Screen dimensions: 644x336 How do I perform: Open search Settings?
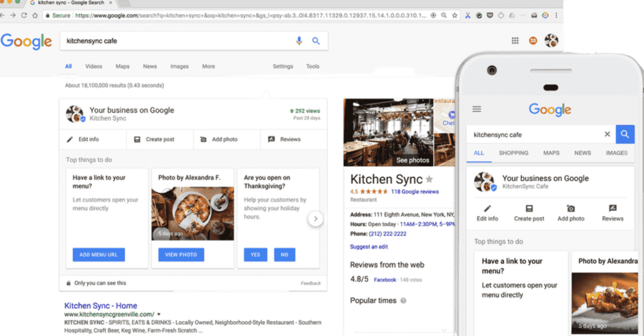(283, 66)
